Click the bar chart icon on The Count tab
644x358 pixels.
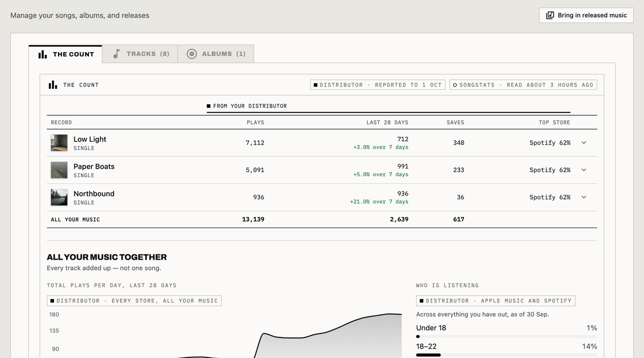tap(42, 54)
